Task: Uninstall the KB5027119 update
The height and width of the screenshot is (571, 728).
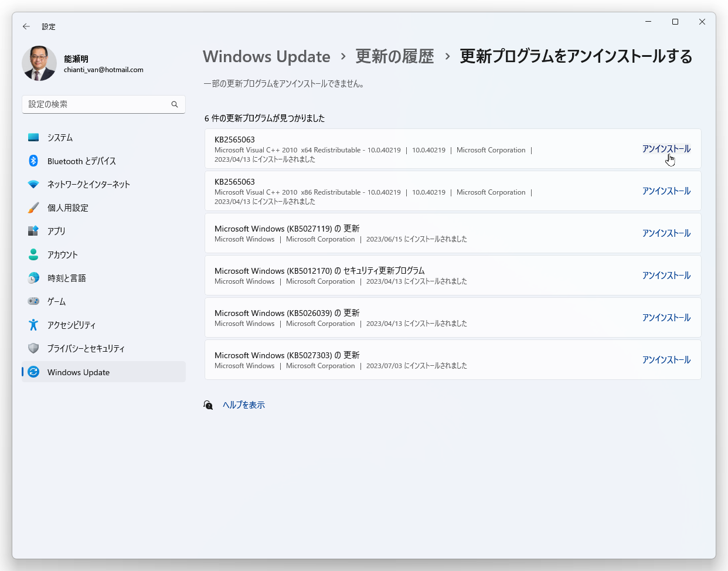Action: (x=666, y=233)
